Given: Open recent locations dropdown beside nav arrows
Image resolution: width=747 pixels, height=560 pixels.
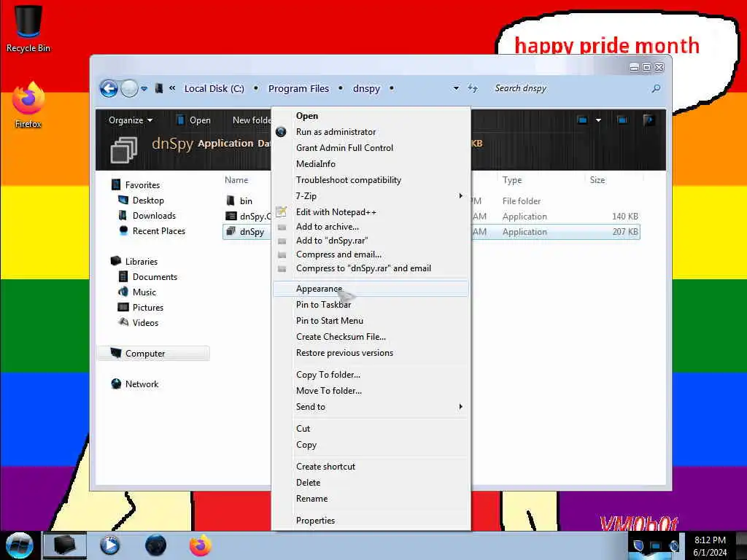Looking at the screenshot, I should [x=144, y=88].
